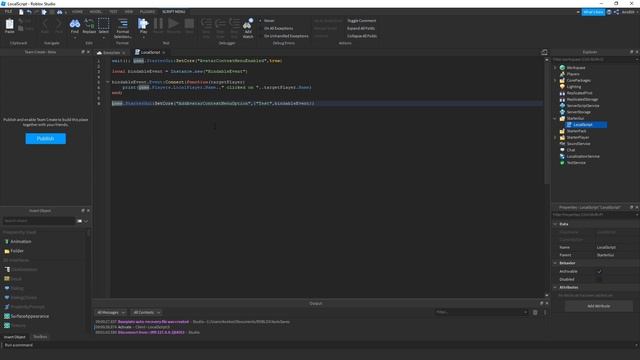Image resolution: width=640 pixels, height=360 pixels.
Task: Click the Animation object icon in Insert Object
Action: pos(7,242)
